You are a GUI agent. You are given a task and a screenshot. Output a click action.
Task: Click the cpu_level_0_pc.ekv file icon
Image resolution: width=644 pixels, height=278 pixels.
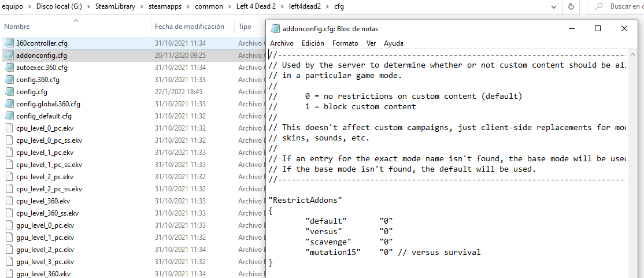(x=9, y=128)
